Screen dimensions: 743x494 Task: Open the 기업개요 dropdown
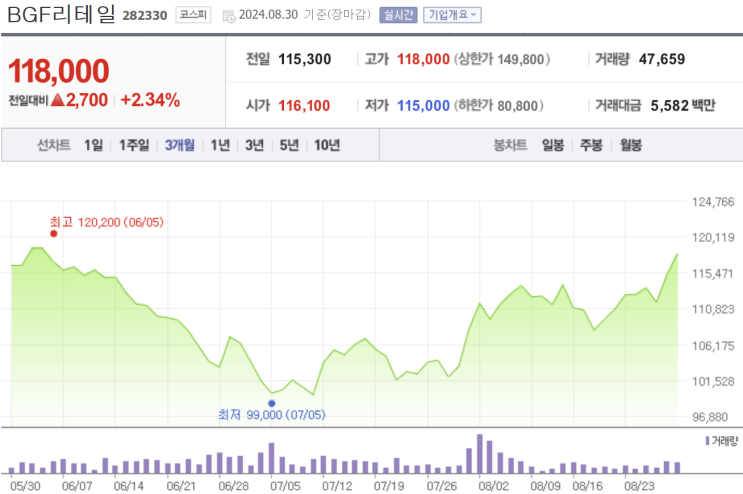pos(452,15)
